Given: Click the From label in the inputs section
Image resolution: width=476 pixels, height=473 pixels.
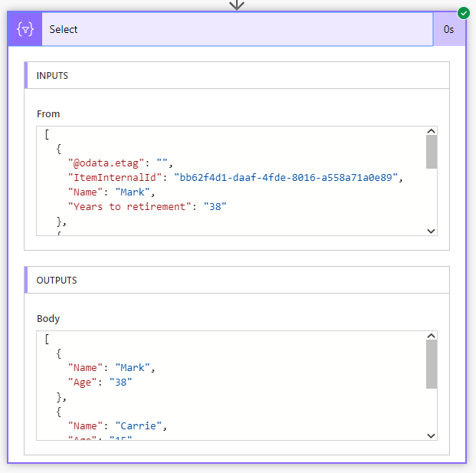Looking at the screenshot, I should [x=48, y=114].
